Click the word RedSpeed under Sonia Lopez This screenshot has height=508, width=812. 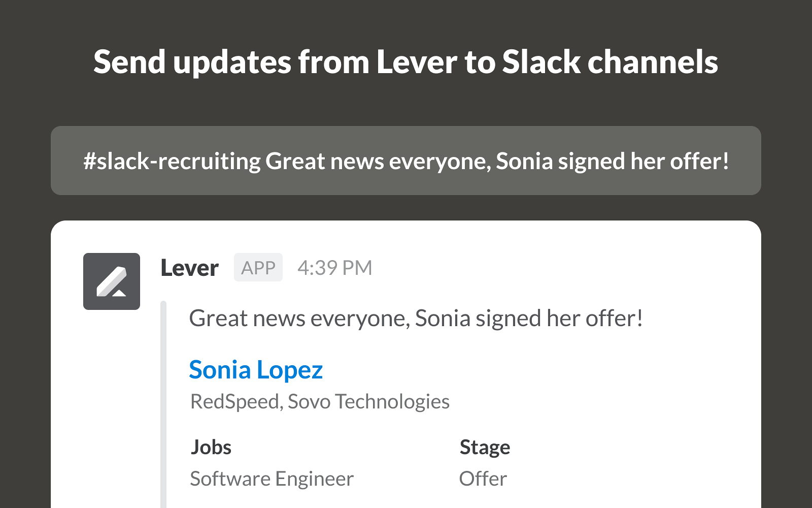point(235,401)
